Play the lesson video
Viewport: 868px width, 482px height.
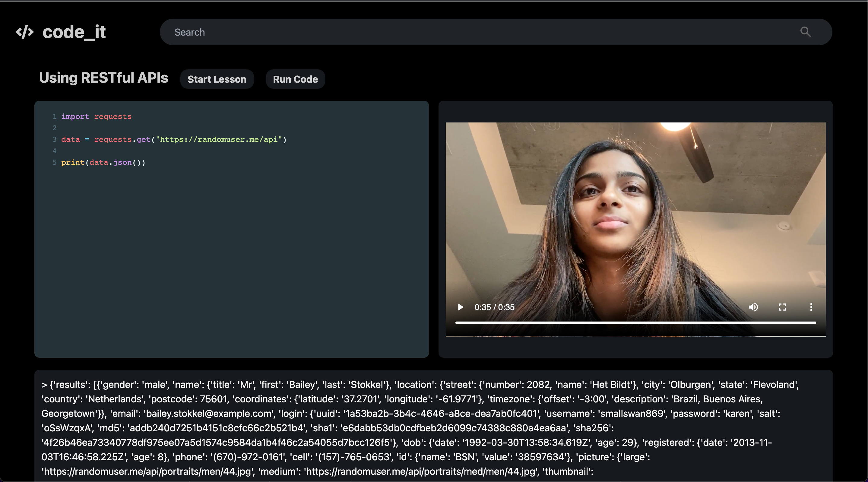pyautogui.click(x=460, y=307)
